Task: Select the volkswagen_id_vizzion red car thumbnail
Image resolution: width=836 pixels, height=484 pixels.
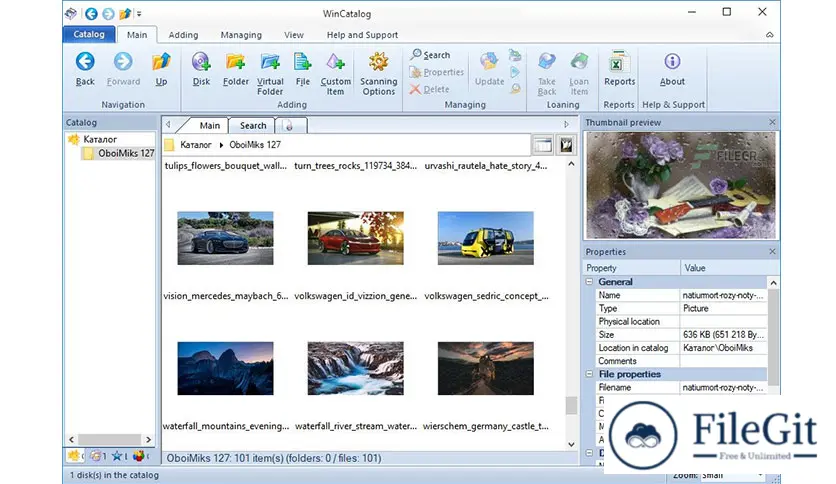Action: coord(356,238)
